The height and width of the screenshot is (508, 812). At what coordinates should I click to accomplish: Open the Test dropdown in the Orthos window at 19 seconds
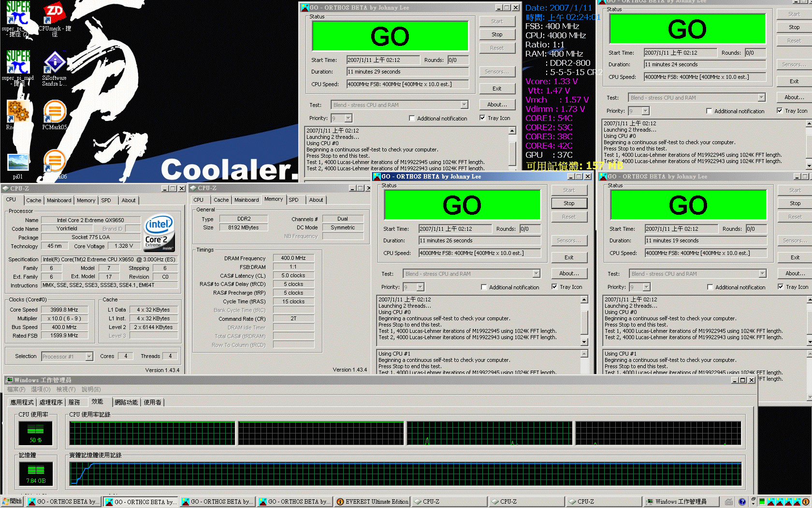[x=762, y=274]
